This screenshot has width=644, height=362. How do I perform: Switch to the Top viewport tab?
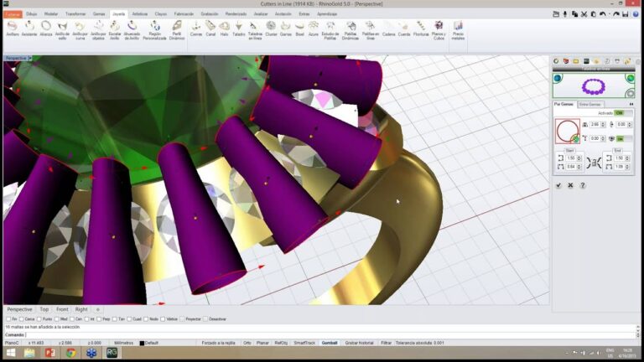pyautogui.click(x=44, y=309)
